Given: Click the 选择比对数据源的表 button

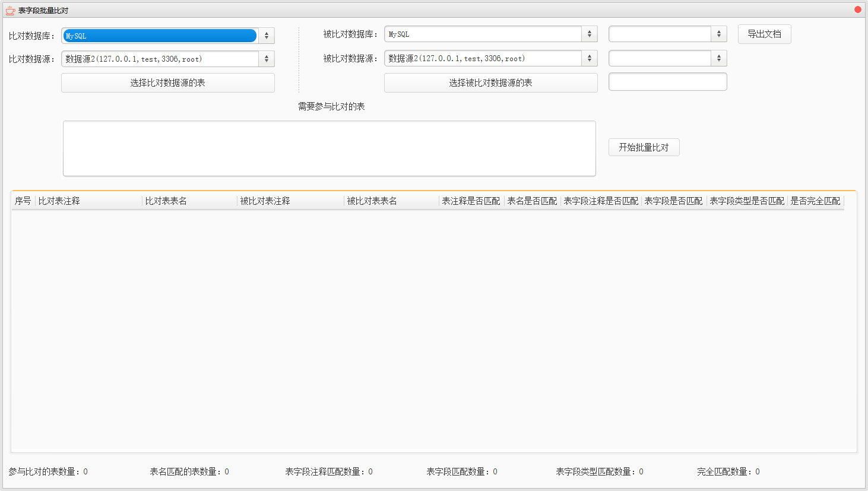Looking at the screenshot, I should 167,83.
